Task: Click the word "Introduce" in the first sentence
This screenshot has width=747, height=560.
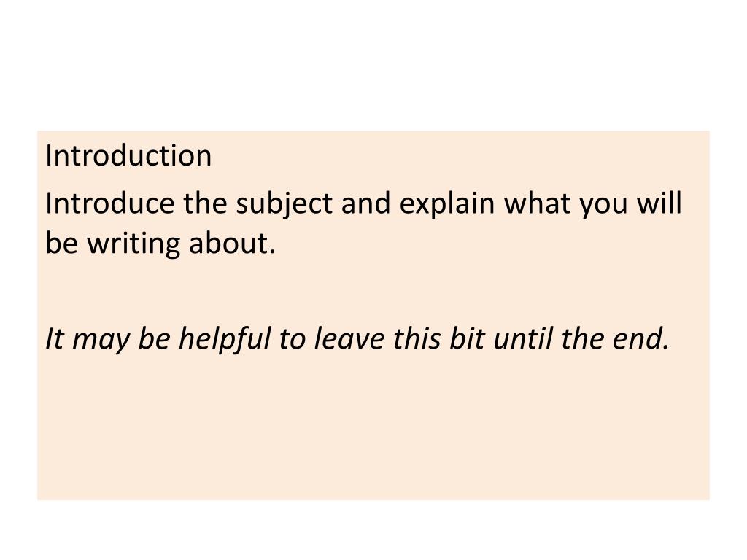Action: click(x=110, y=203)
